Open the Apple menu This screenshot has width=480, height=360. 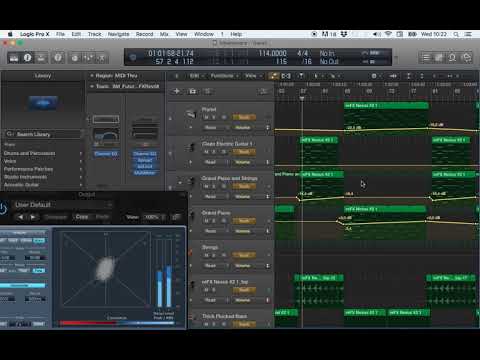tap(10, 34)
